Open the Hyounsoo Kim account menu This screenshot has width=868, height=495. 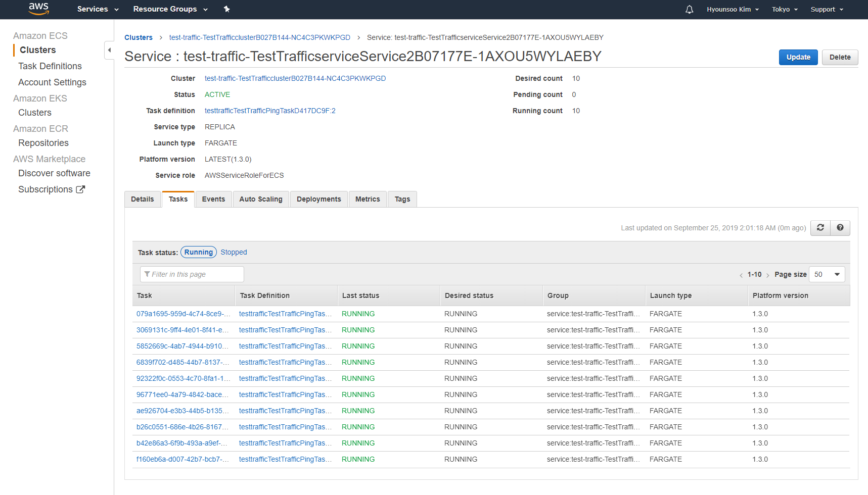[733, 10]
